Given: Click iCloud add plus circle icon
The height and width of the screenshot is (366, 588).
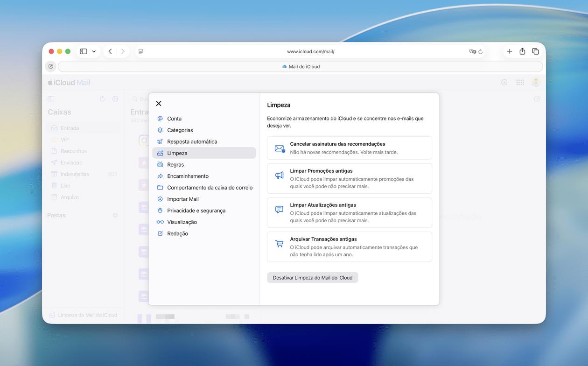Looking at the screenshot, I should 504,82.
